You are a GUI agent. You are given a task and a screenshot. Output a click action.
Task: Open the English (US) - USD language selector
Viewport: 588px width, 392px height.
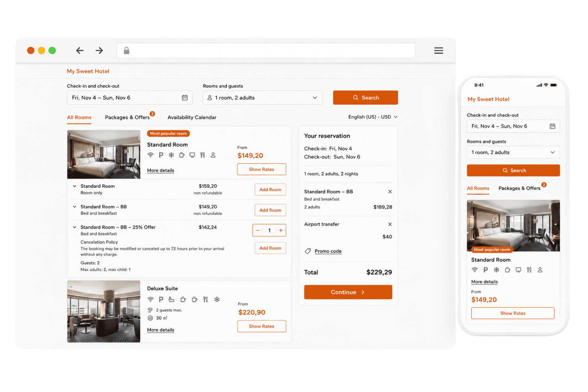[373, 117]
